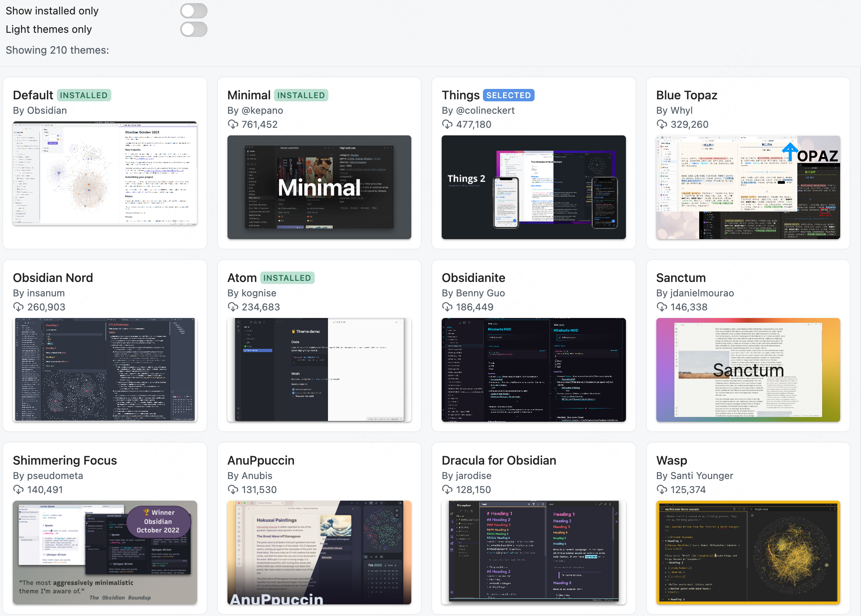Click the Obsidianite theme title

pos(473,278)
